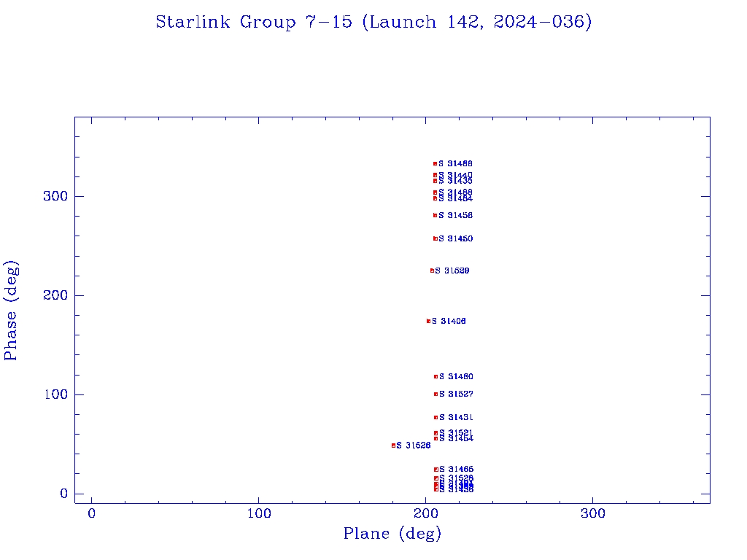Viewport: 747px width, 560px height.
Task: Select red marker beside 'S 31465'
Action: coord(436,469)
